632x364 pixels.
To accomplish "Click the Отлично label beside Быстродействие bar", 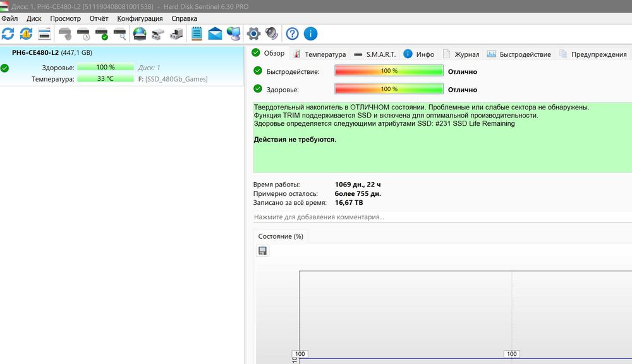I will click(x=463, y=72).
